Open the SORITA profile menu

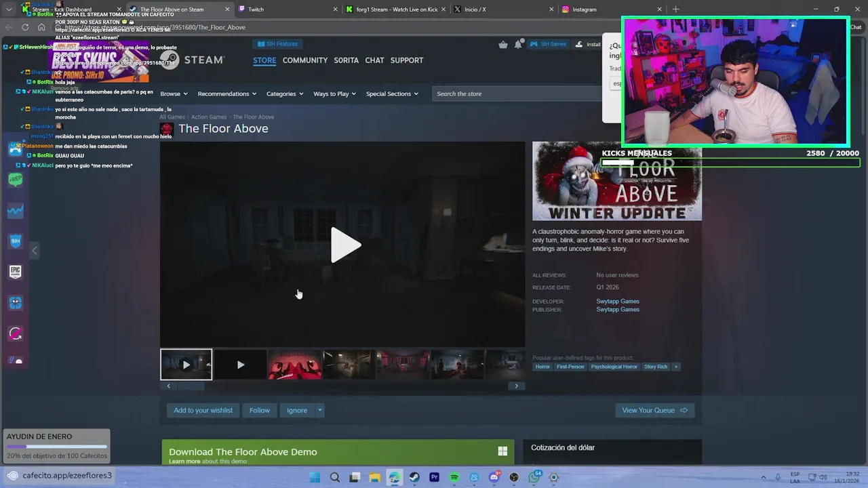(346, 60)
